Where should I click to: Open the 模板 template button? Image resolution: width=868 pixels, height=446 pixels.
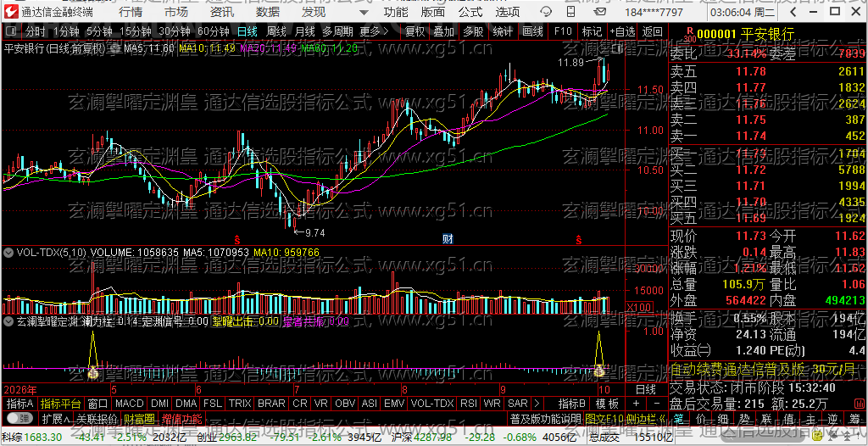pos(607,404)
